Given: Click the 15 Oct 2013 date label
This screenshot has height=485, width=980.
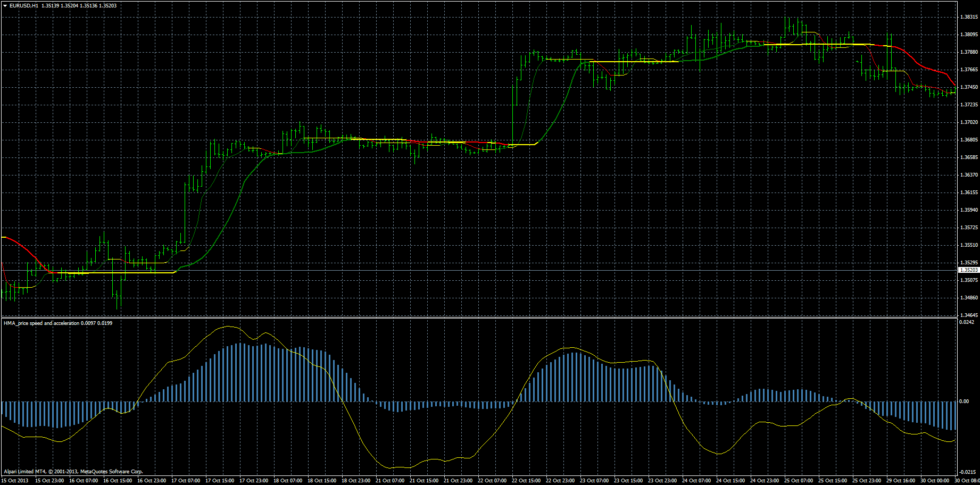Looking at the screenshot, I should point(15,481).
